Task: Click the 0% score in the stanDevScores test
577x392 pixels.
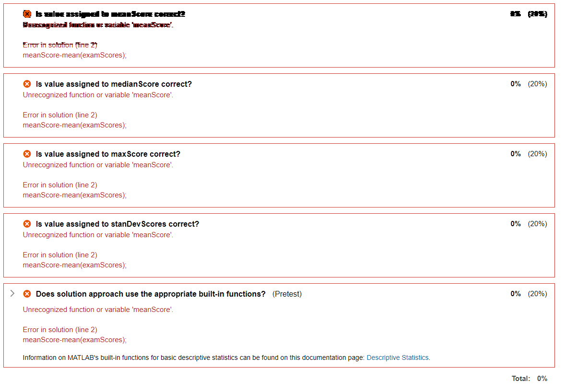Action: tap(516, 224)
